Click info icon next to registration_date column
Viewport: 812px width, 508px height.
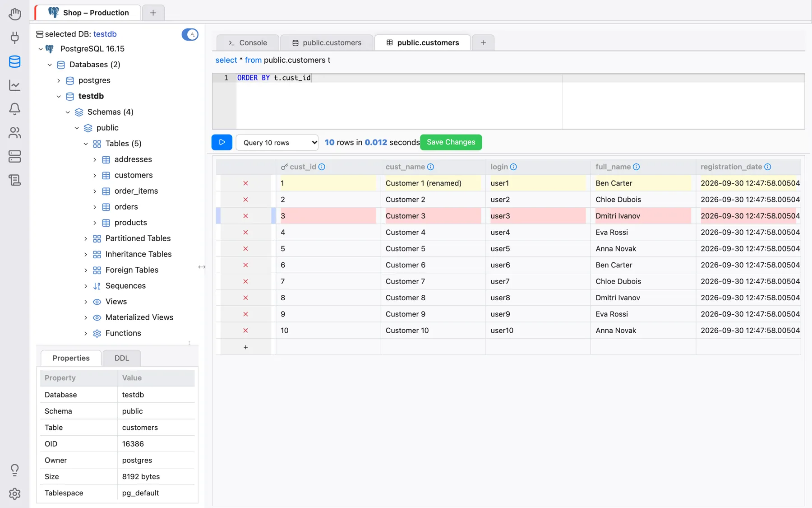(767, 167)
